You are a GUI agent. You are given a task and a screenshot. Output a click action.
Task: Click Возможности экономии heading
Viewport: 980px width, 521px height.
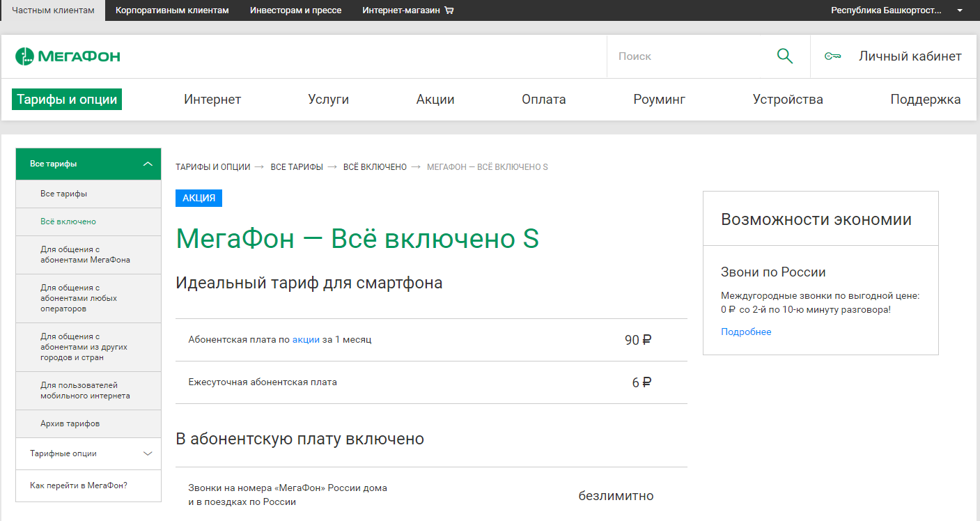[x=816, y=219]
